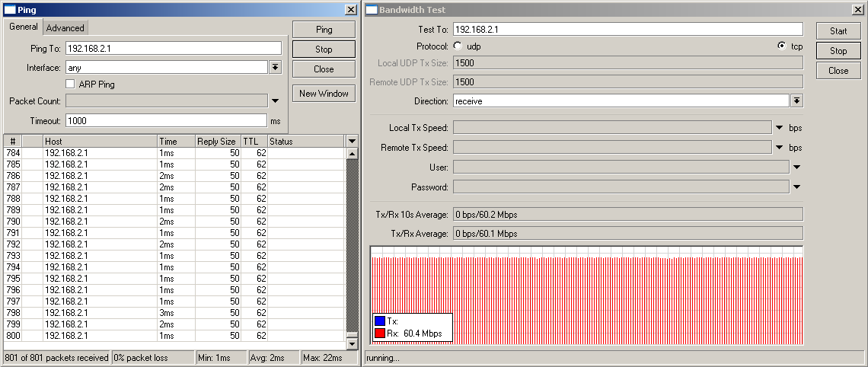Select ping row number 793
Image resolution: width=868 pixels, height=367 pixels.
pos(174,256)
